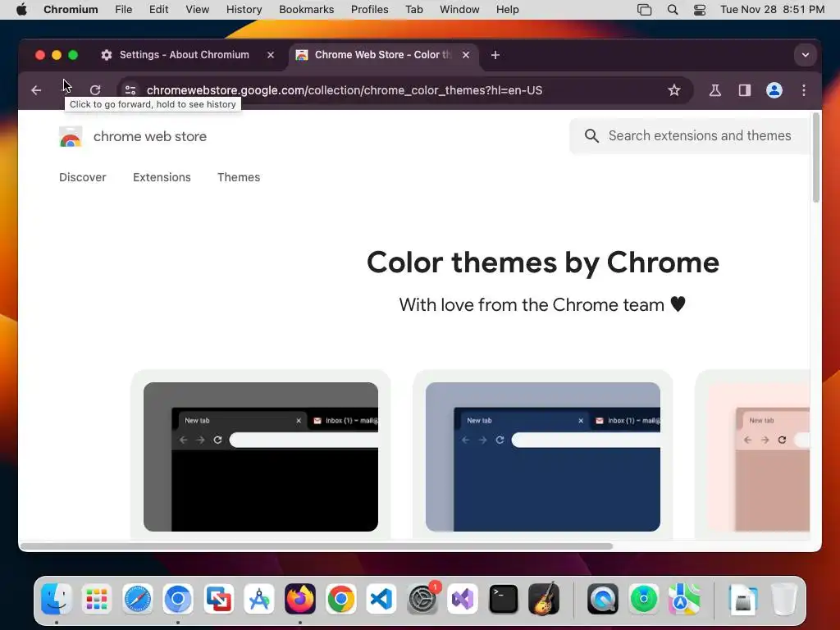Open the Bookmarks menu
The height and width of the screenshot is (630, 840).
tap(307, 10)
